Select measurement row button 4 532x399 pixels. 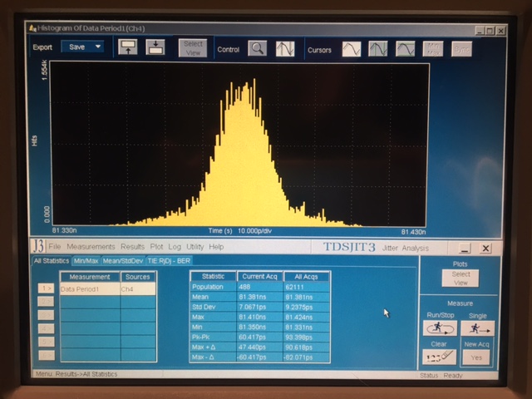tap(46, 328)
